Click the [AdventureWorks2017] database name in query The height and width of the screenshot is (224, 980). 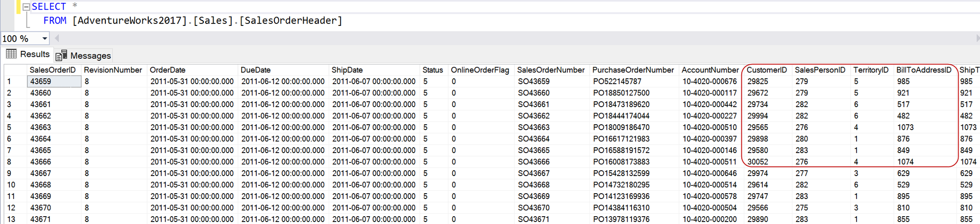click(x=130, y=21)
